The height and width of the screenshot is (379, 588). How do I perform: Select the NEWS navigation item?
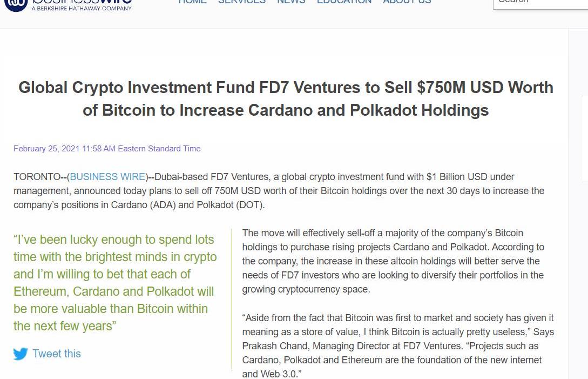pos(291,2)
